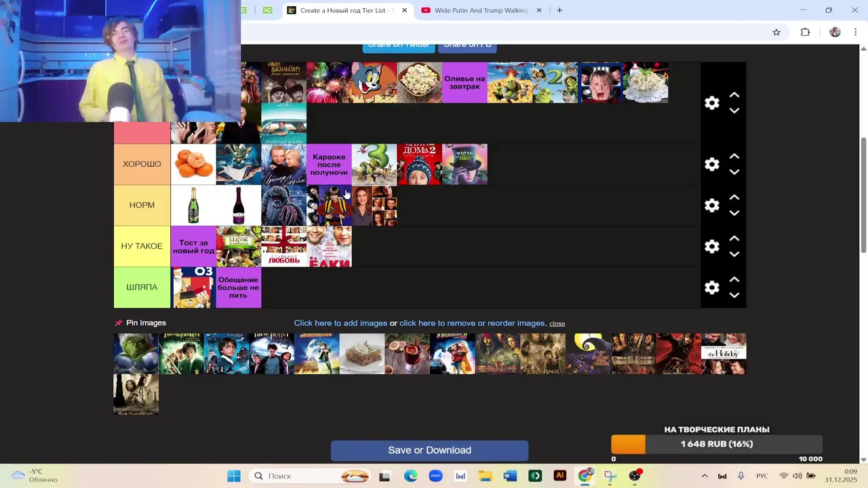Click Share on Twitter button
The image size is (868, 488).
(399, 47)
